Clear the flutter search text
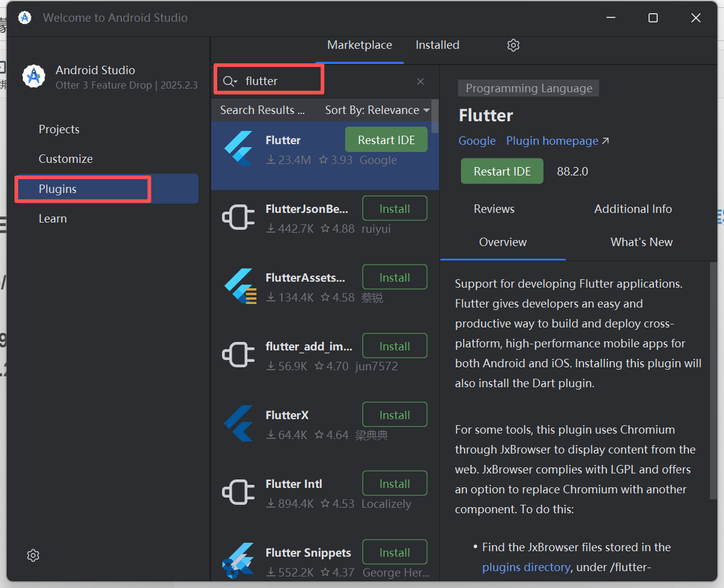Screen dimensions: 724x588 coord(421,81)
